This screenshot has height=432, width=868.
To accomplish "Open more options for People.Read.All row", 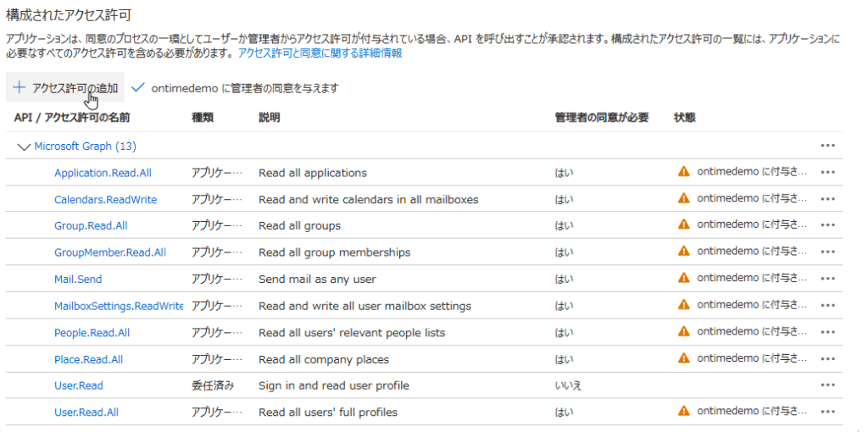I will pos(827,332).
